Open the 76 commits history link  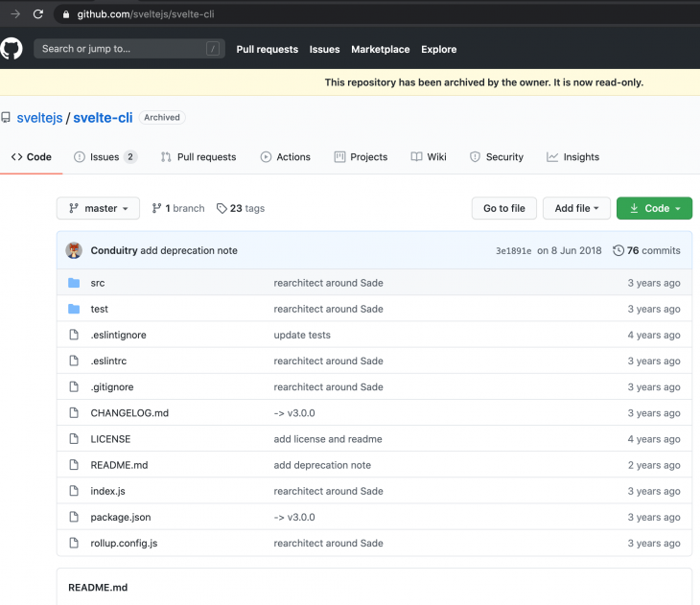click(x=646, y=250)
